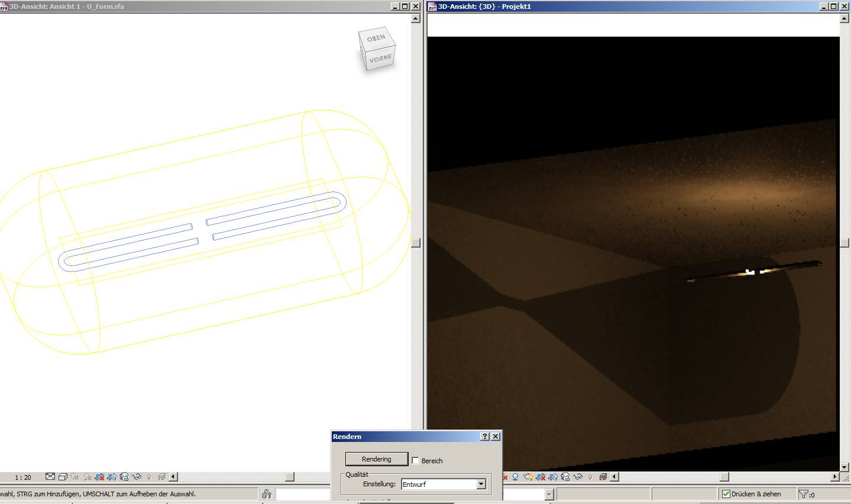Open Visual Style in U_Form.rfa view bar
The image size is (851, 504).
point(63,477)
